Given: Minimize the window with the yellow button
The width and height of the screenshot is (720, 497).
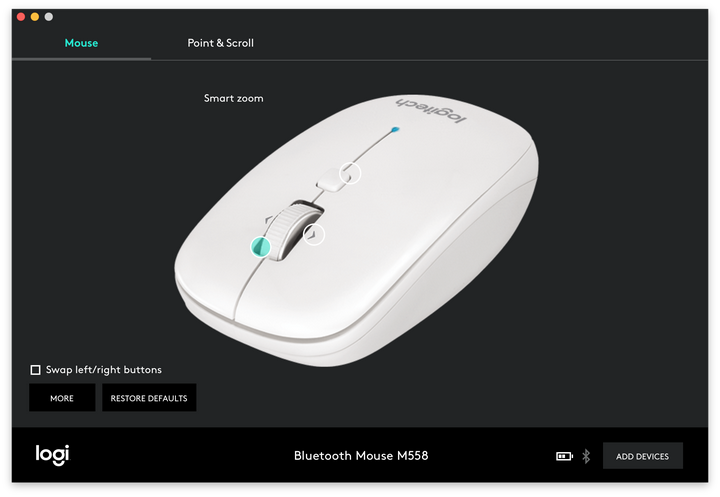Looking at the screenshot, I should pyautogui.click(x=35, y=17).
